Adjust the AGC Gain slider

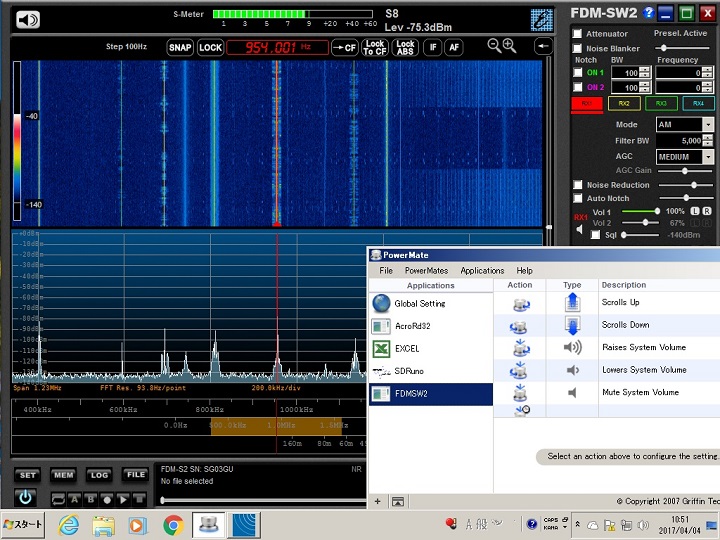point(685,171)
